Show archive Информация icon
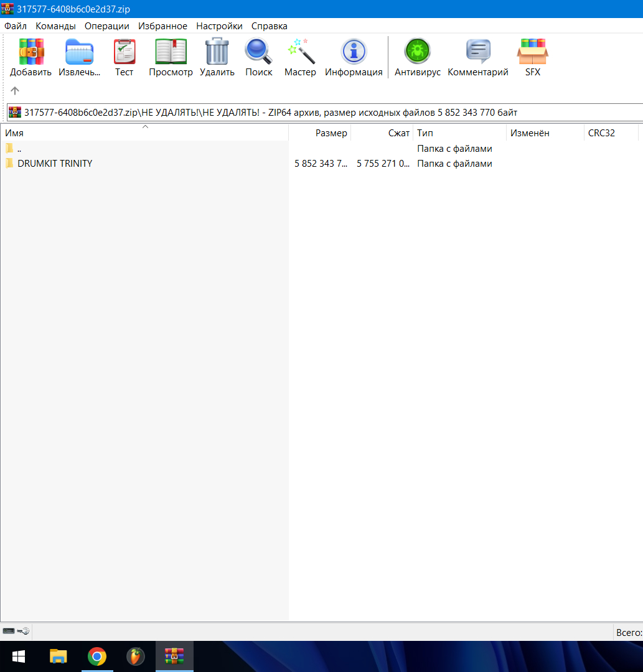Viewport: 643px width, 672px height. (x=354, y=52)
